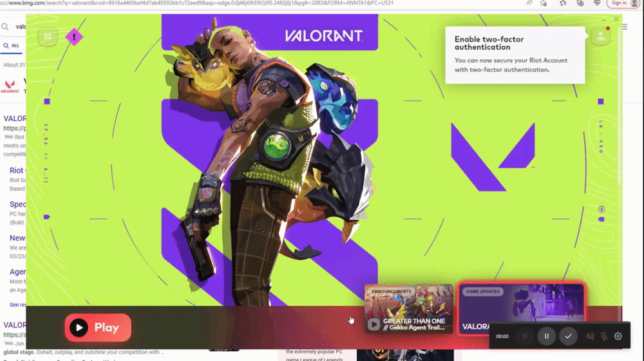The height and width of the screenshot is (361, 644).
Task: Toggle the muted microphone icon
Action: (604, 336)
